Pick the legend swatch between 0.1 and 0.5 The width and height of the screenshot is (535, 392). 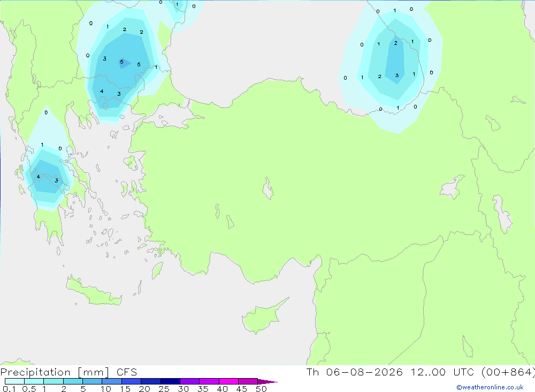14,381
